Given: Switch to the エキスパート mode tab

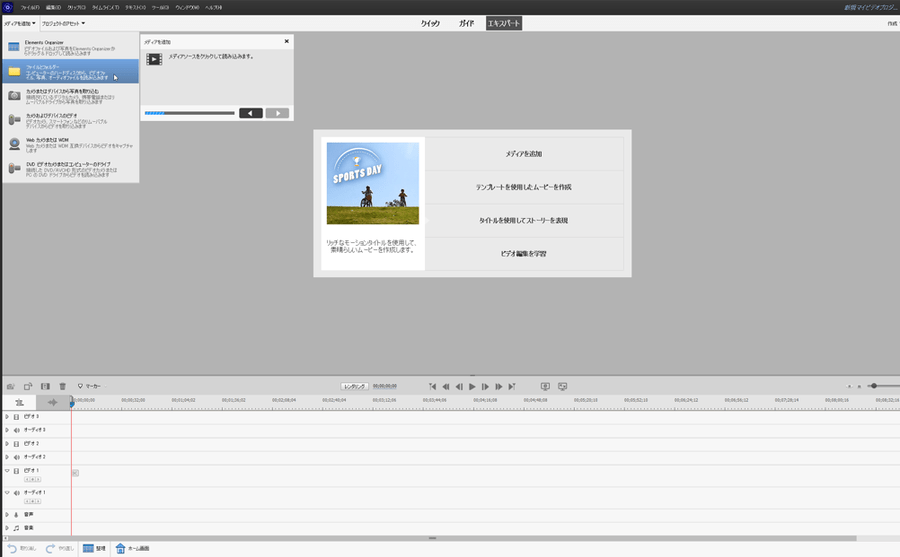Looking at the screenshot, I should click(x=504, y=23).
